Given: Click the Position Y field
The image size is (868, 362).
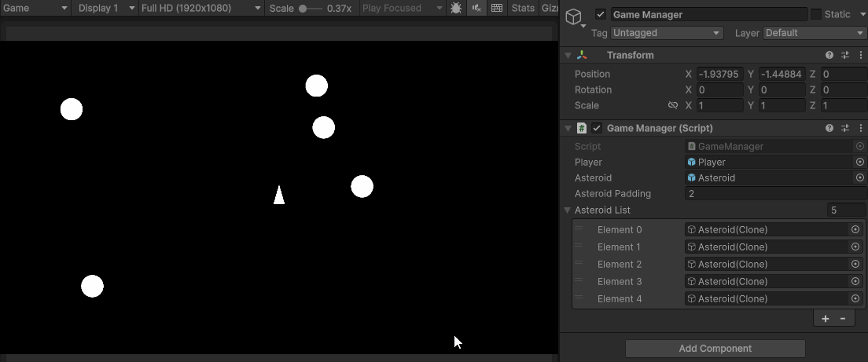Looking at the screenshot, I should (x=782, y=74).
